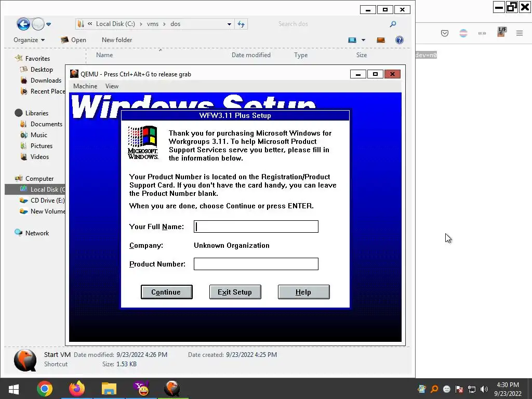The height and width of the screenshot is (399, 532).
Task: Click the striped round extension icon in Firefox
Action: (x=463, y=33)
